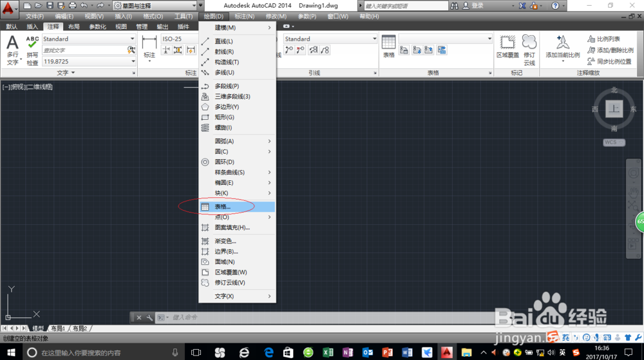Image resolution: width=644 pixels, height=360 pixels.
Task: Click the Open file folder icon
Action: 38,6
